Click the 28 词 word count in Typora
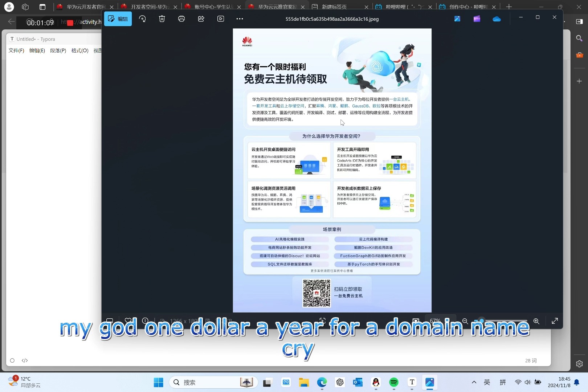Viewport: 588px width, 392px height. [x=531, y=360]
